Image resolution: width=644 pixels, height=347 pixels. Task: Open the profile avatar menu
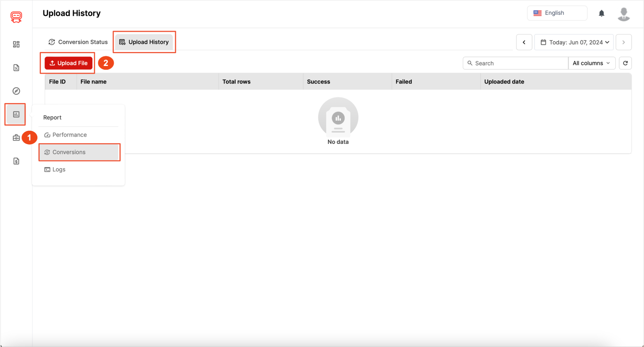[x=623, y=14]
